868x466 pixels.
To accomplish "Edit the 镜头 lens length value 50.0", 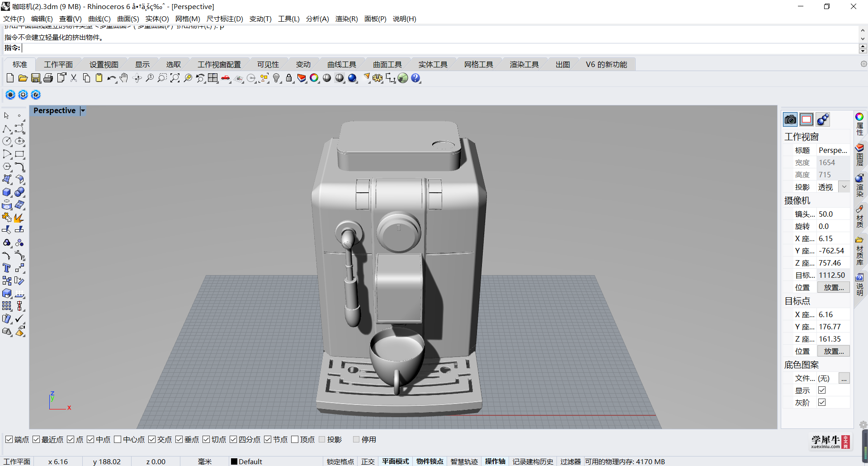I will pos(834,214).
